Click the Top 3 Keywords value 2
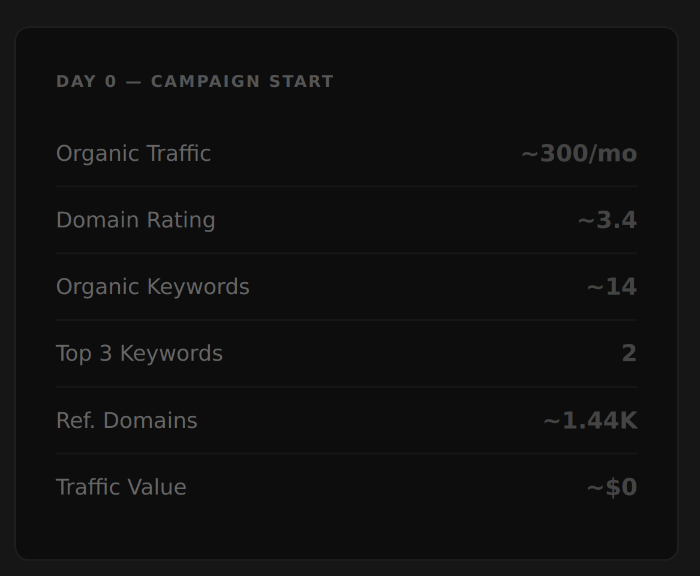 point(629,353)
